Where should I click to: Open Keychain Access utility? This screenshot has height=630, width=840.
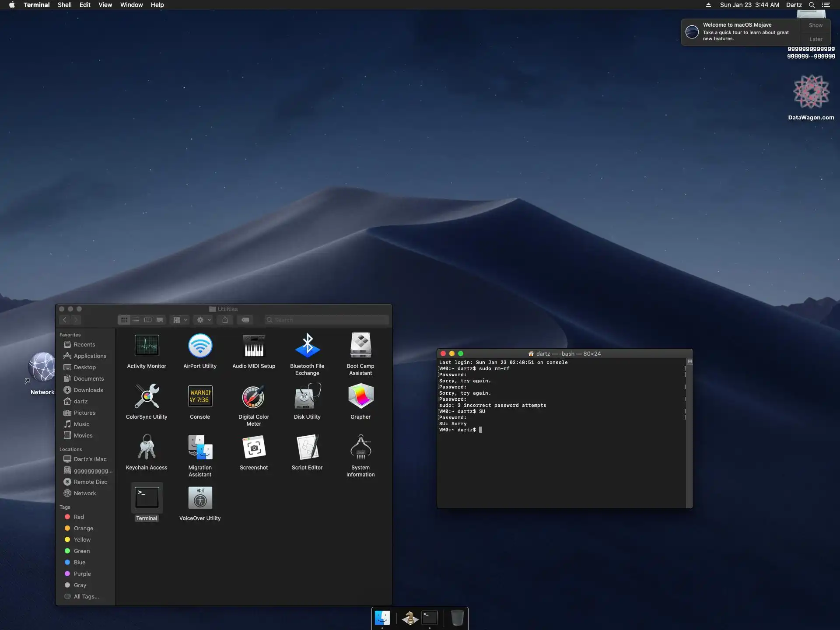click(147, 447)
